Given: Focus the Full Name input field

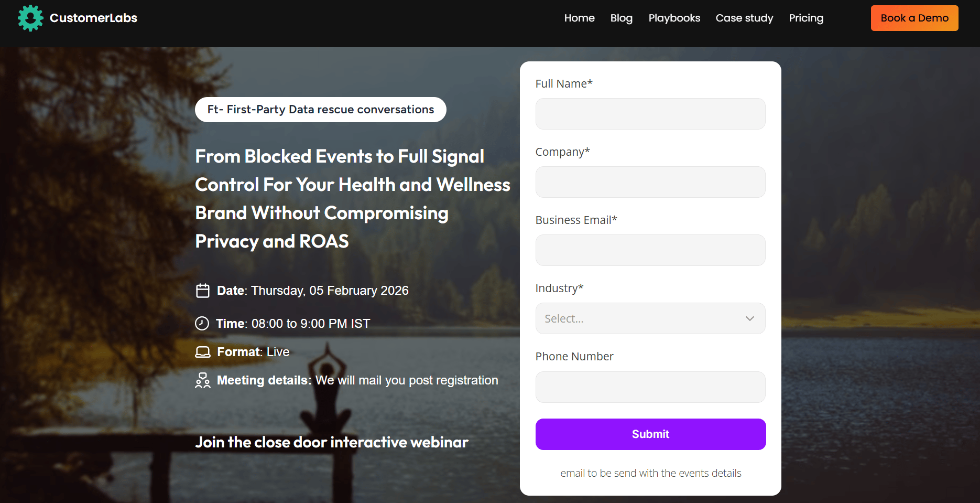Looking at the screenshot, I should [x=650, y=114].
